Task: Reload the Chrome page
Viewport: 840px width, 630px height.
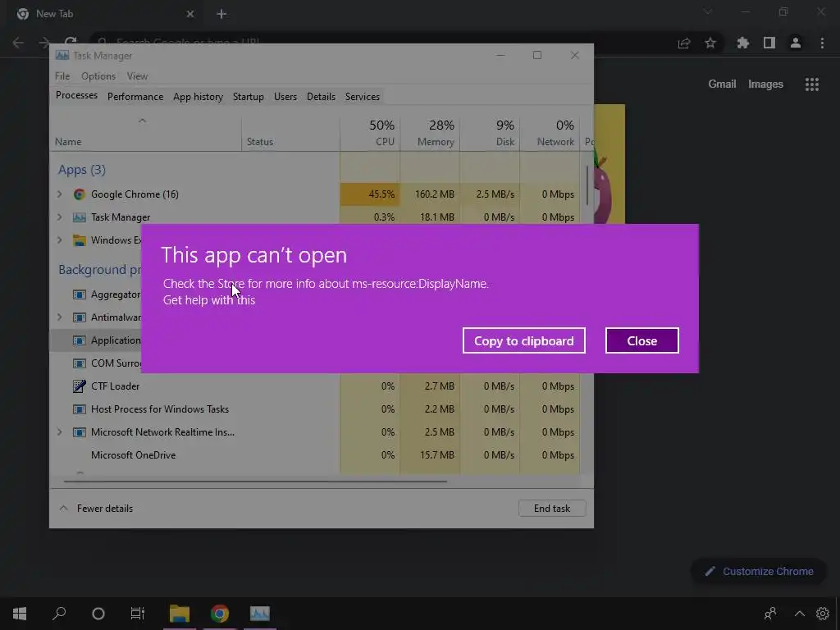Action: (71, 42)
